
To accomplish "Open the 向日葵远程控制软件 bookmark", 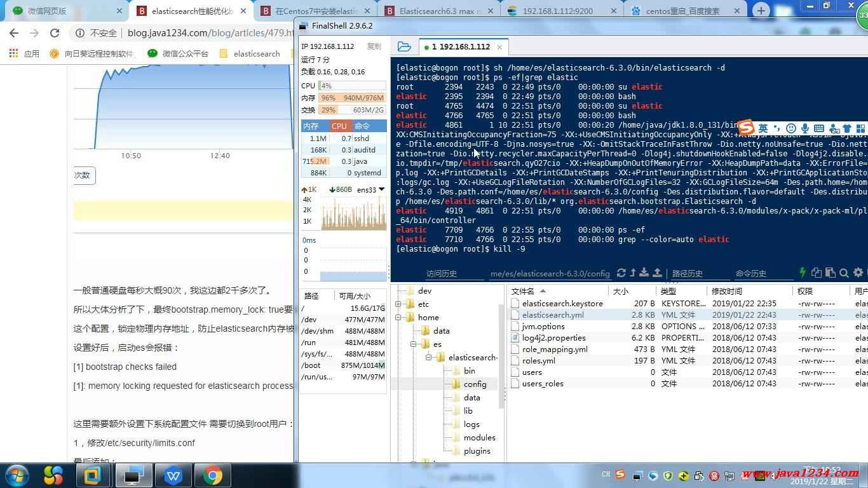I will [92, 54].
